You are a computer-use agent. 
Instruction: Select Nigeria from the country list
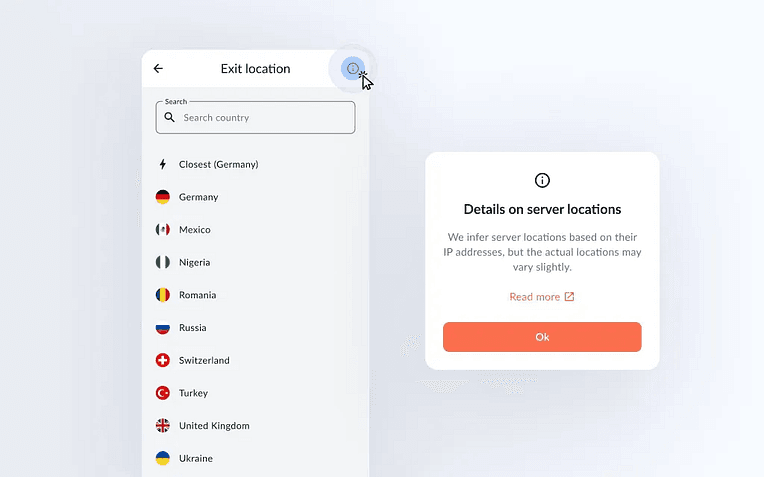click(255, 262)
